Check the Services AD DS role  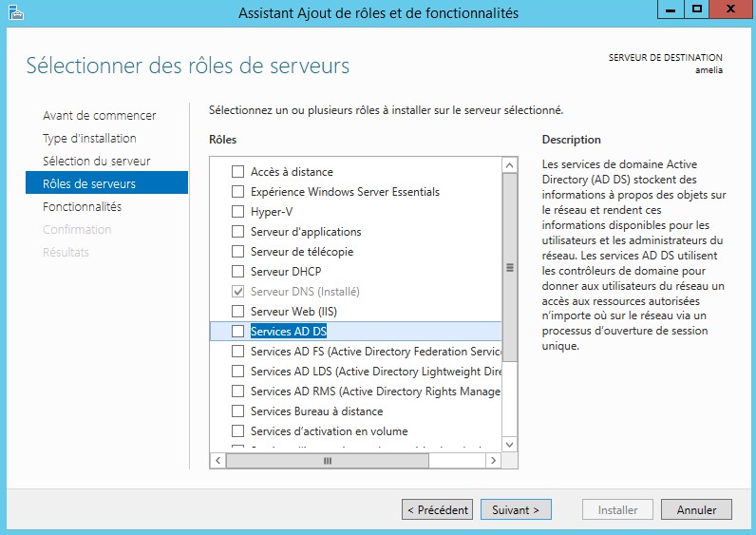(x=237, y=332)
